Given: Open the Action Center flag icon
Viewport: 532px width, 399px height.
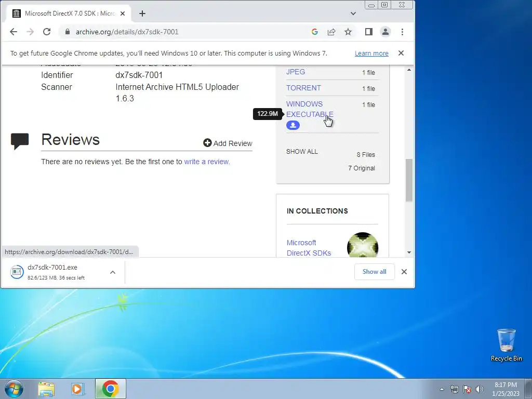Looking at the screenshot, I should [x=467, y=389].
